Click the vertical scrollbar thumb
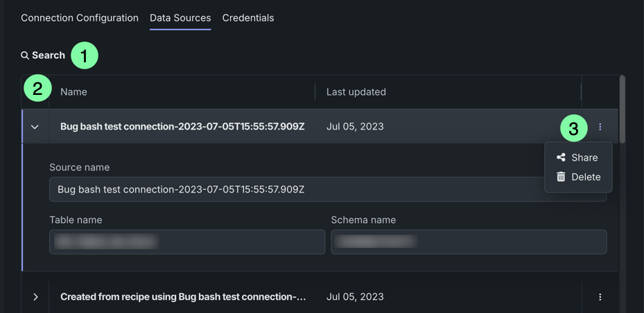Image resolution: width=644 pixels, height=313 pixels. click(623, 109)
